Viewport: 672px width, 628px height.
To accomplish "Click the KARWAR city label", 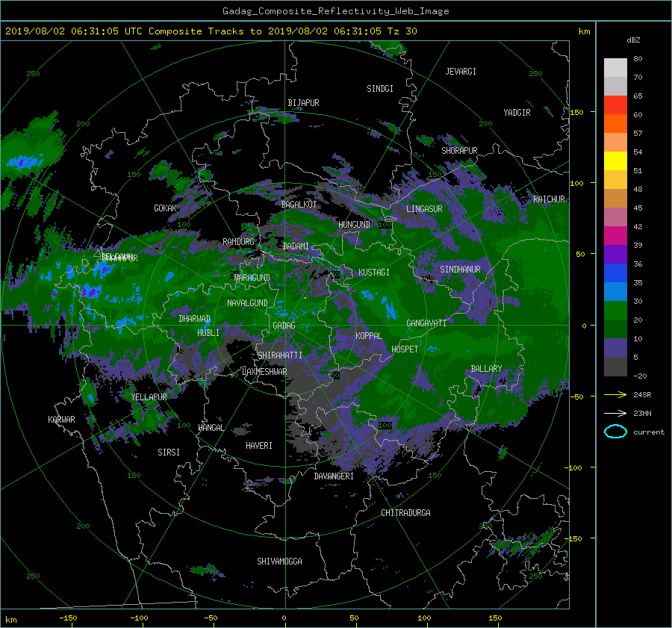I will coord(61,419).
